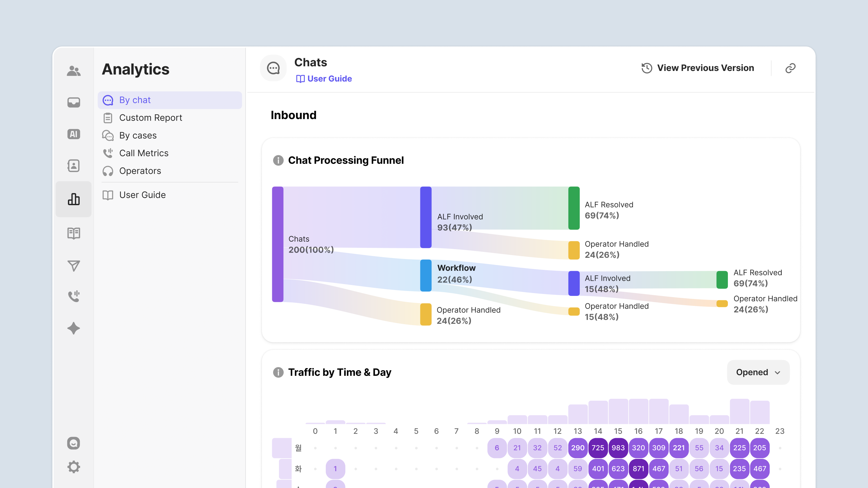
Task: Expand the Opened dropdown
Action: pyautogui.click(x=758, y=372)
